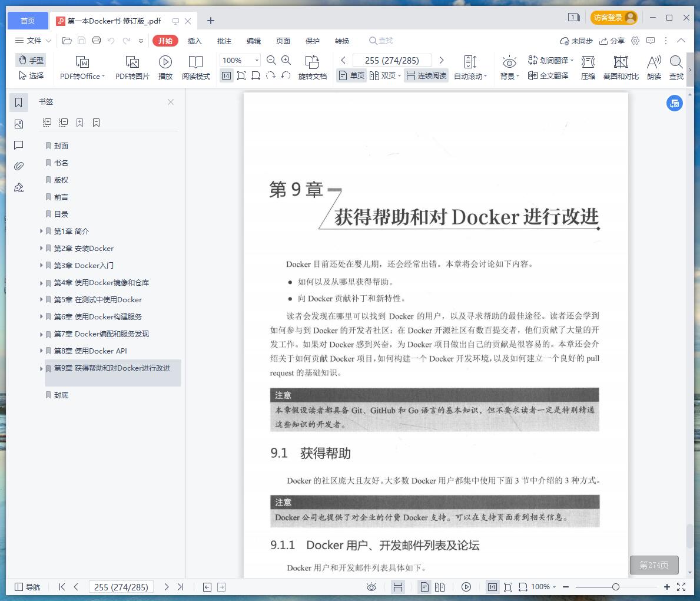700x601 pixels.
Task: Open 划词翻译 word translation
Action: (x=550, y=60)
